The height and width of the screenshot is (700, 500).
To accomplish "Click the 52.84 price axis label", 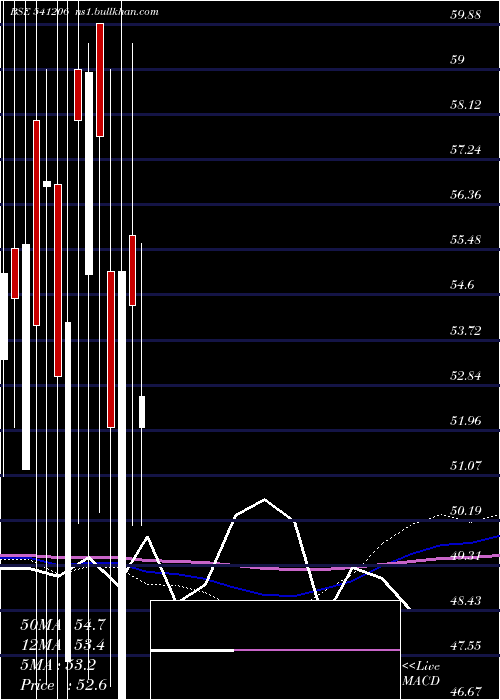I will click(465, 375).
